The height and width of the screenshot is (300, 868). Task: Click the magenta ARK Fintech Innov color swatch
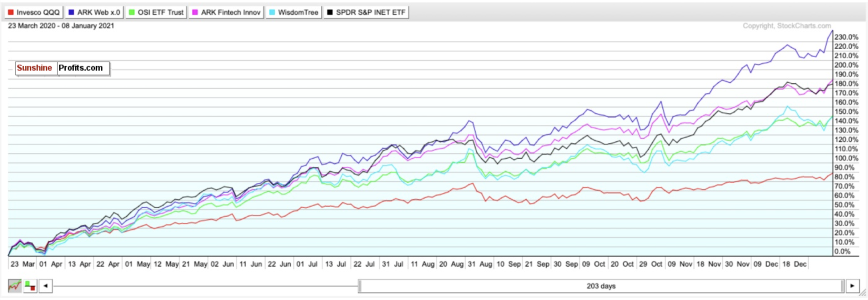pyautogui.click(x=195, y=12)
